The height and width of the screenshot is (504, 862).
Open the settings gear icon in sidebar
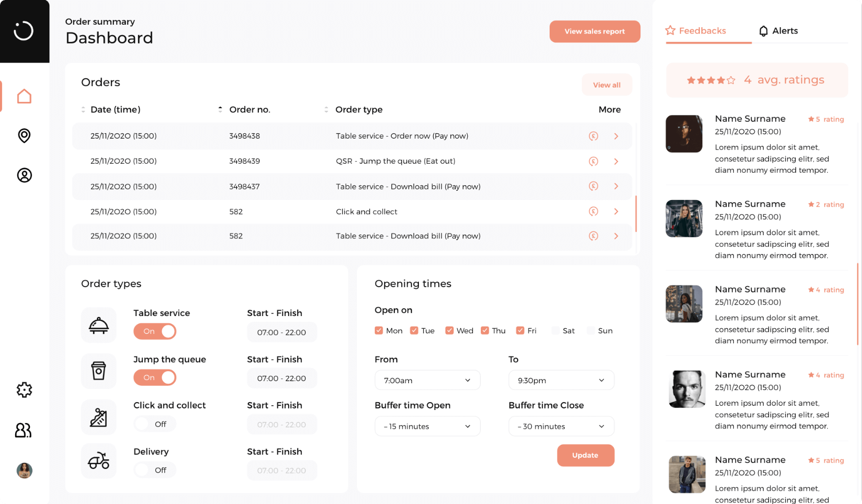pyautogui.click(x=24, y=390)
